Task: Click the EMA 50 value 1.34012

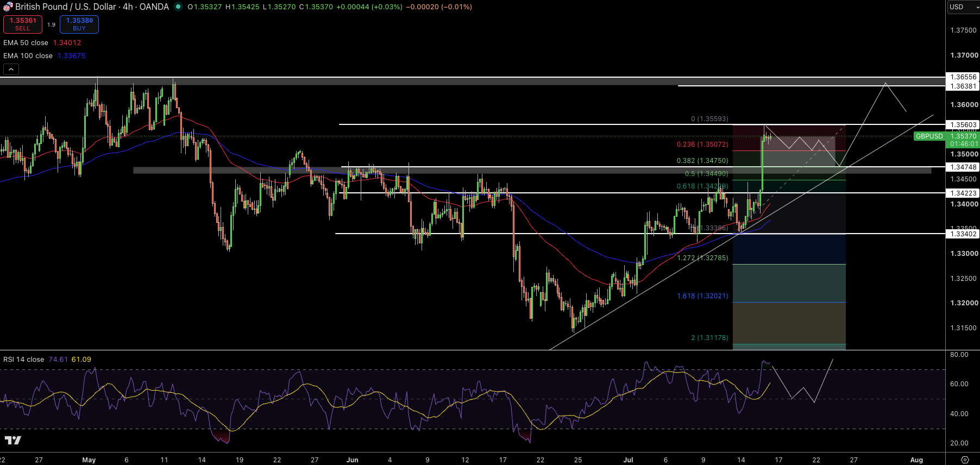Action: click(x=67, y=43)
